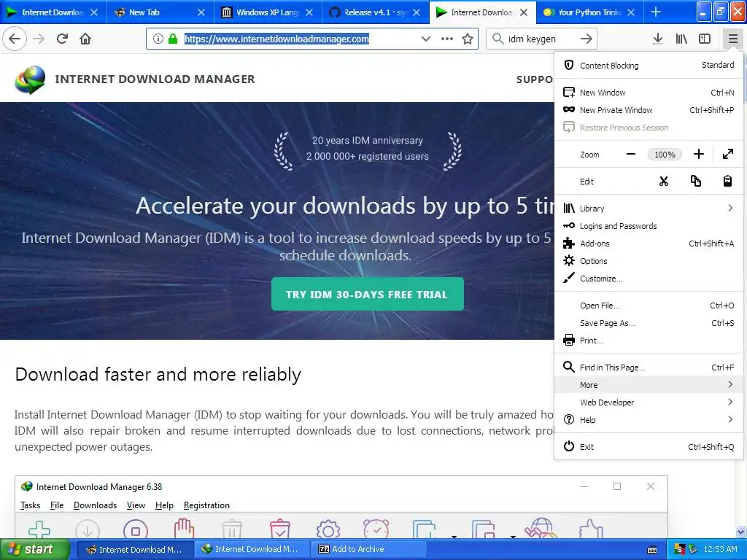
Task: Click the green padlock security icon
Action: pos(172,39)
